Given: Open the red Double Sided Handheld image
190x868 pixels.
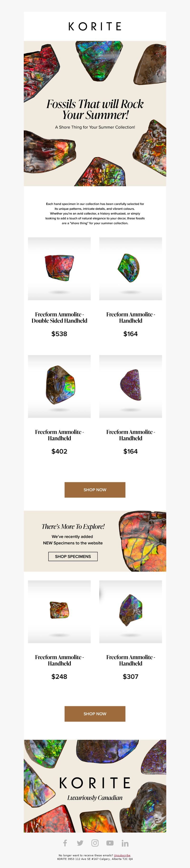Looking at the screenshot, I should (x=59, y=269).
